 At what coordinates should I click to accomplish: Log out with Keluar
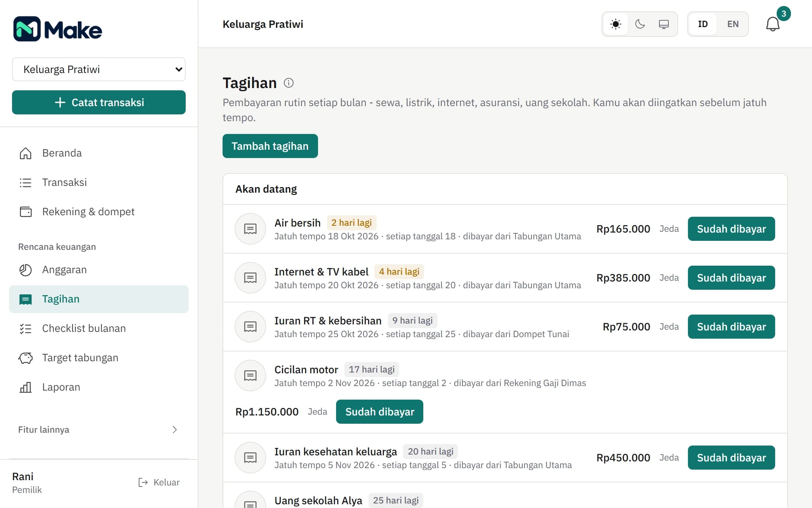point(159,482)
